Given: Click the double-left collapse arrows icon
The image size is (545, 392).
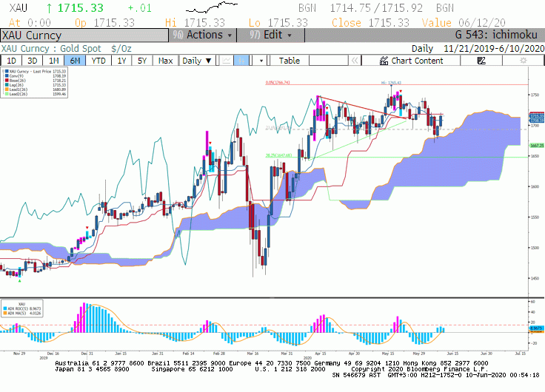Looking at the screenshot, I should click(355, 61).
